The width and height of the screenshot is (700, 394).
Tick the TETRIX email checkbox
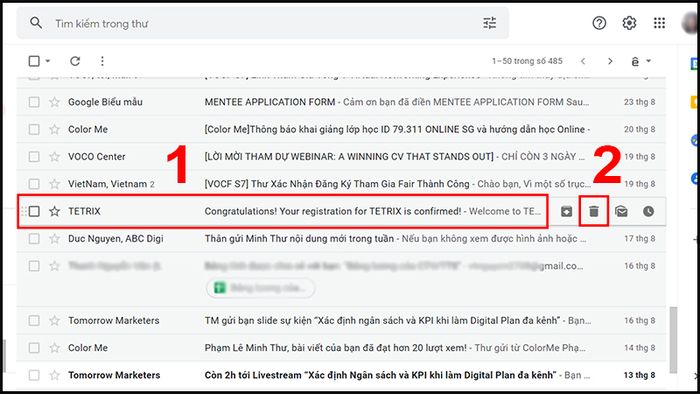(x=34, y=211)
